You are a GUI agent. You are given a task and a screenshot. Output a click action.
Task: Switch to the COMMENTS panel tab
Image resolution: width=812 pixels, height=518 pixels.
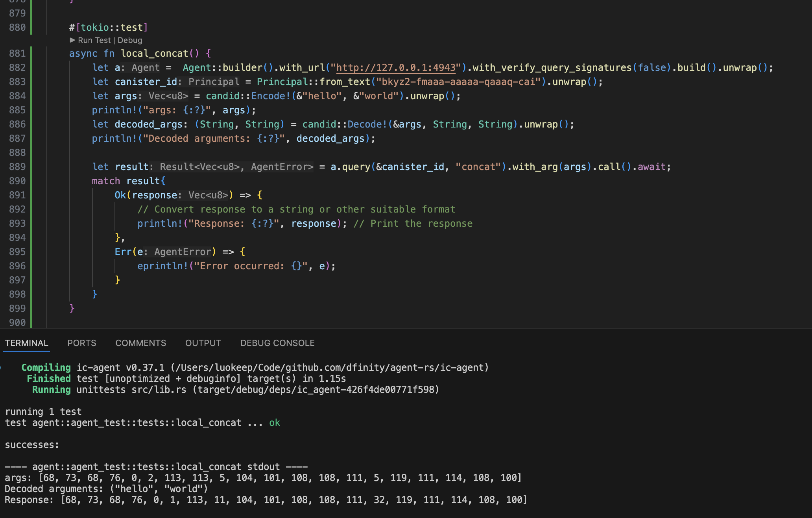tap(140, 343)
